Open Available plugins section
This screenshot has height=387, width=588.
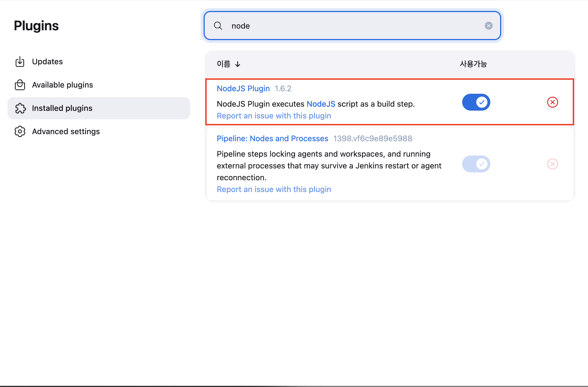pos(62,85)
